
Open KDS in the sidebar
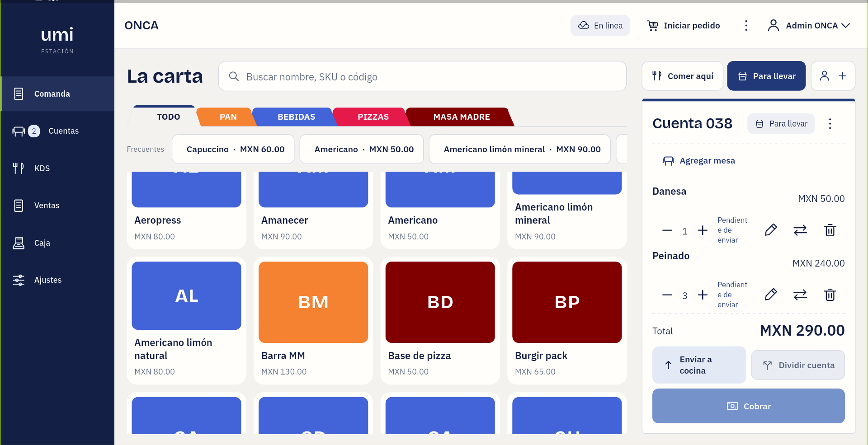[x=57, y=169]
